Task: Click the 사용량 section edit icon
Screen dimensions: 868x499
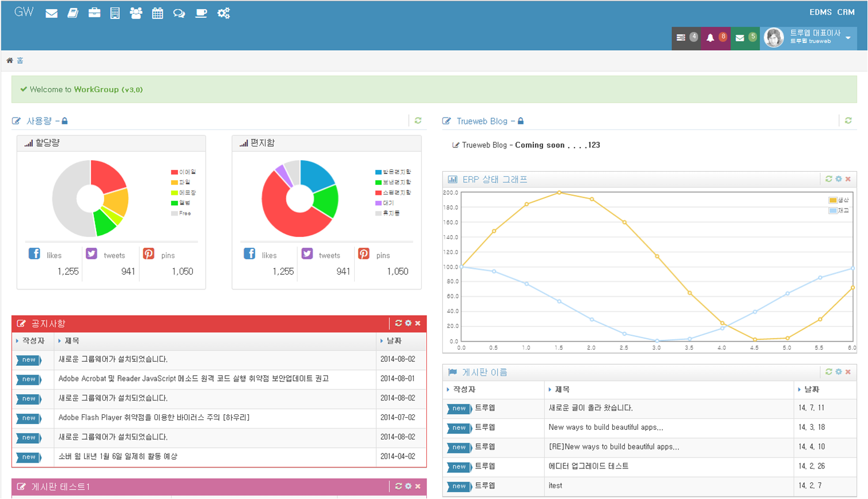Action: 16,121
